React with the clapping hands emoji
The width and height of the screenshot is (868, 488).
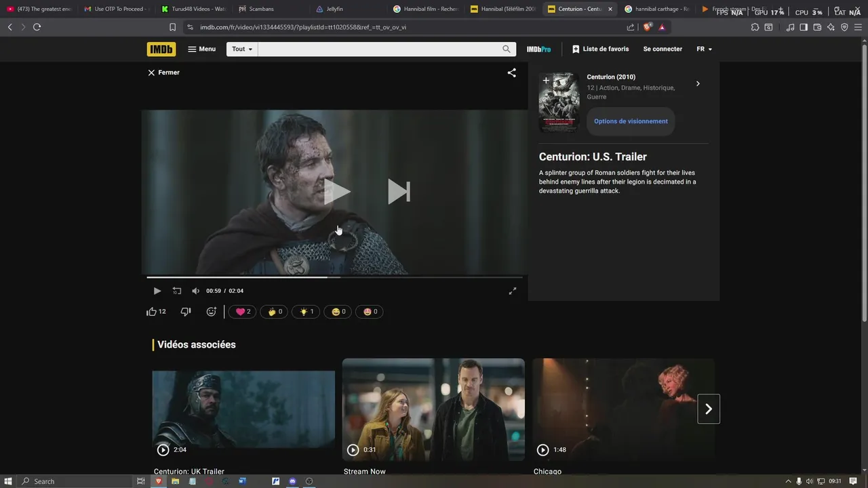coord(274,312)
